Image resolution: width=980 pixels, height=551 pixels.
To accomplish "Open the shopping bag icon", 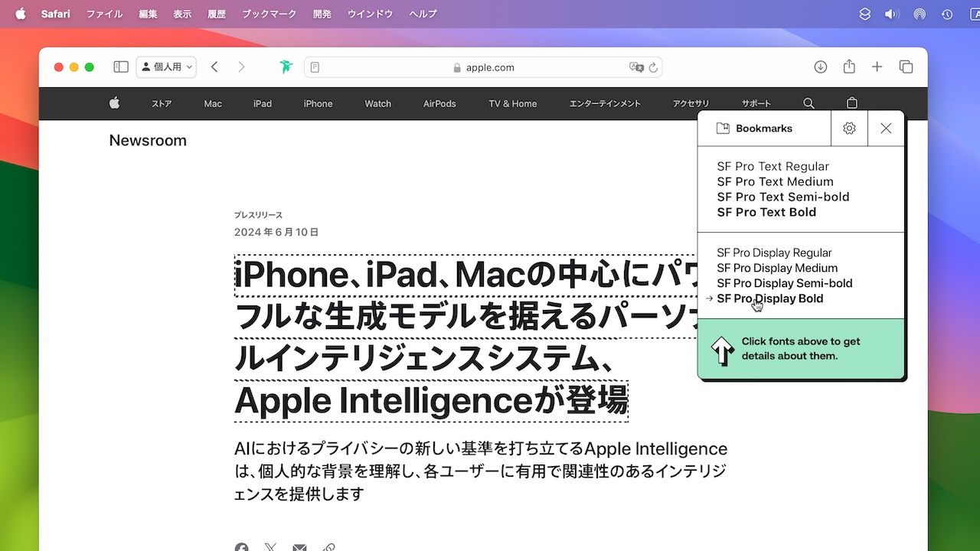I will pyautogui.click(x=852, y=103).
